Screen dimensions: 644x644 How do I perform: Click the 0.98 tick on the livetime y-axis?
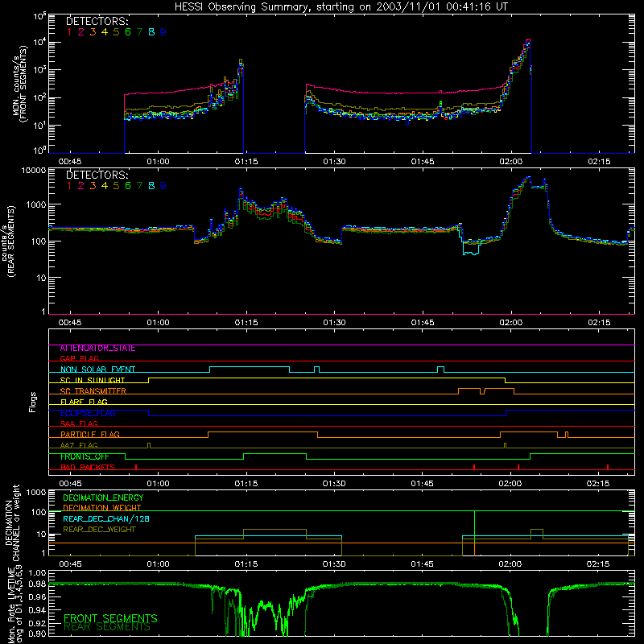coord(36,584)
